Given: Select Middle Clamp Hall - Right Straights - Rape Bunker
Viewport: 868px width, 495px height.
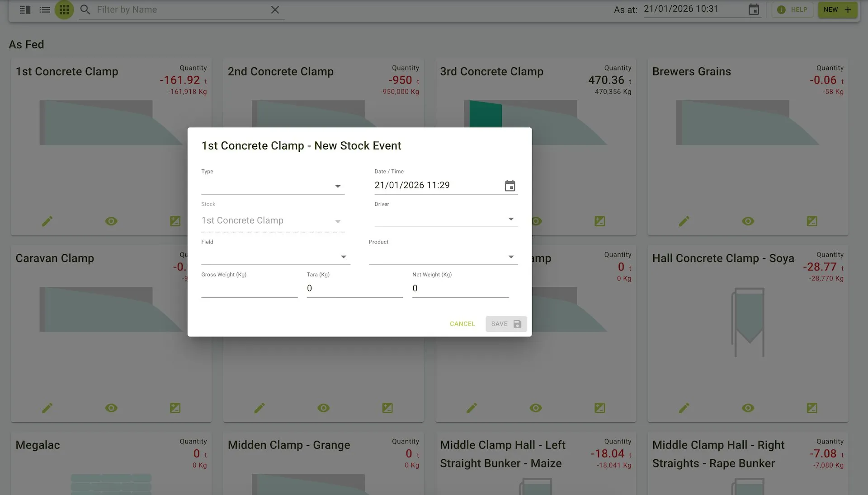Looking at the screenshot, I should click(718, 454).
